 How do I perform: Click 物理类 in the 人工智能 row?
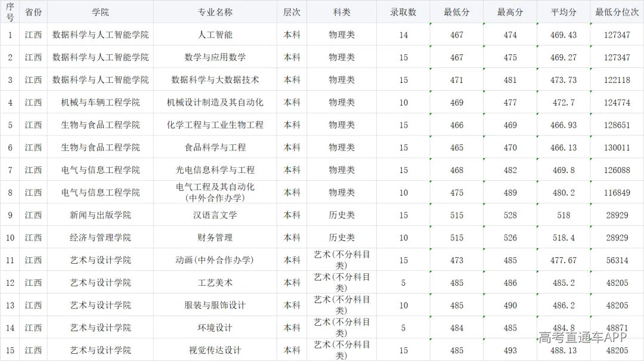(x=342, y=35)
